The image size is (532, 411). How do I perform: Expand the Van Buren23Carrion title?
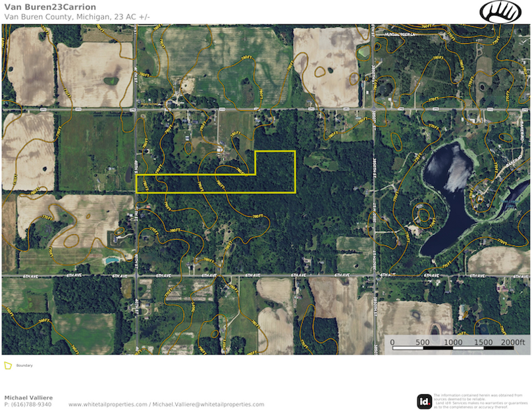click(x=49, y=7)
